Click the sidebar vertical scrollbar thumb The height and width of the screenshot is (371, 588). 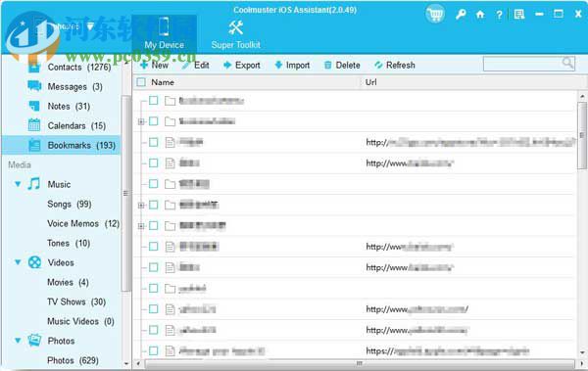[125, 194]
